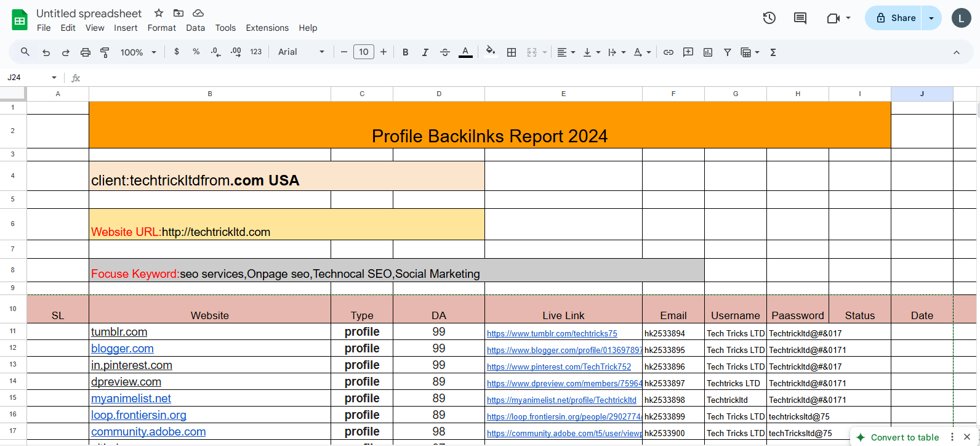
Task: Open the borders tool
Action: pyautogui.click(x=511, y=52)
